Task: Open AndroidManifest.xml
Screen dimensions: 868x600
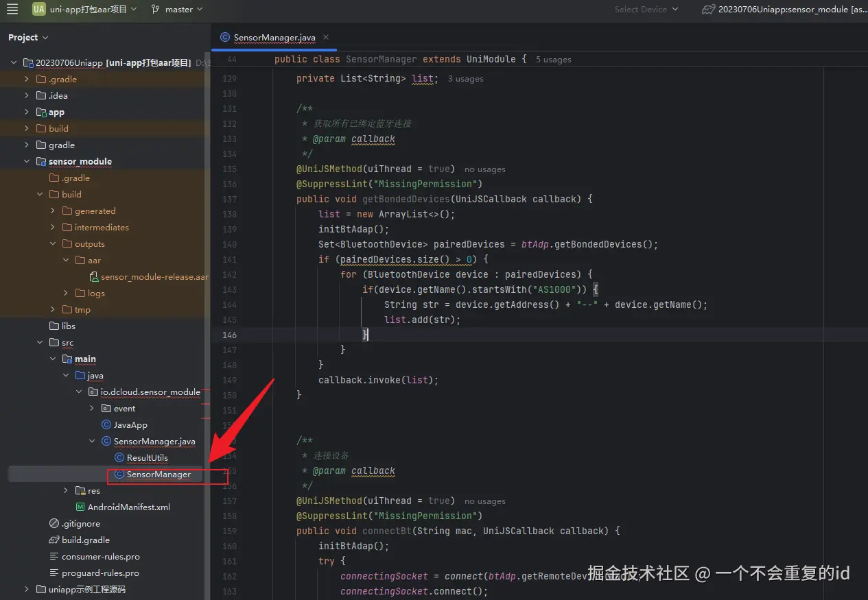Action: pos(128,507)
